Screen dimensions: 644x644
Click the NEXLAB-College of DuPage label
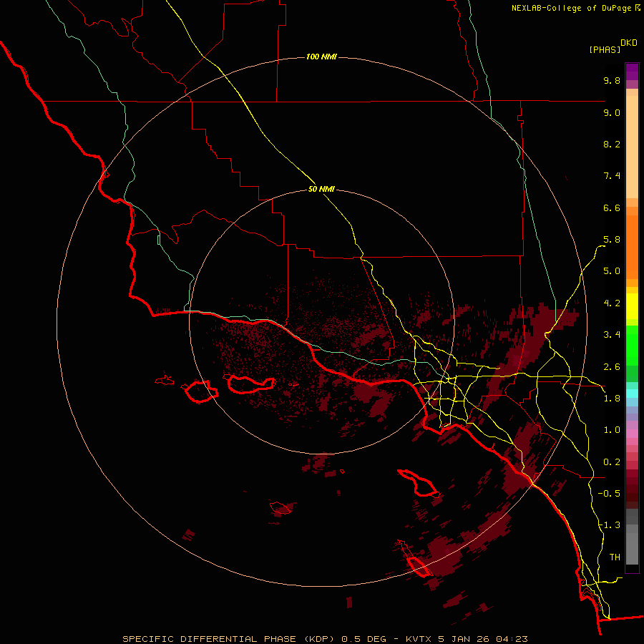click(572, 8)
